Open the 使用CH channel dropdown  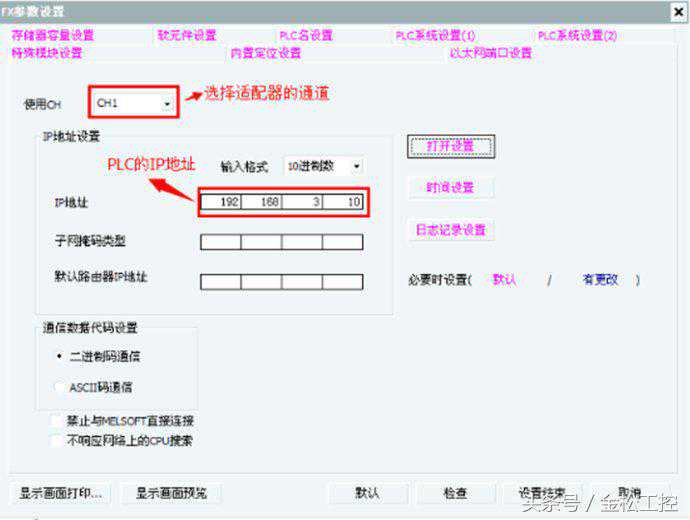pos(134,103)
